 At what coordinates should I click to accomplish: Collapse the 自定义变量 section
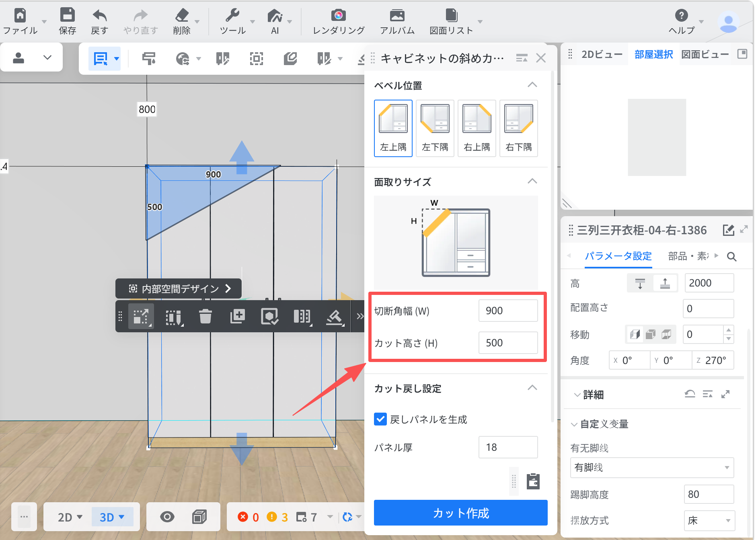[574, 424]
